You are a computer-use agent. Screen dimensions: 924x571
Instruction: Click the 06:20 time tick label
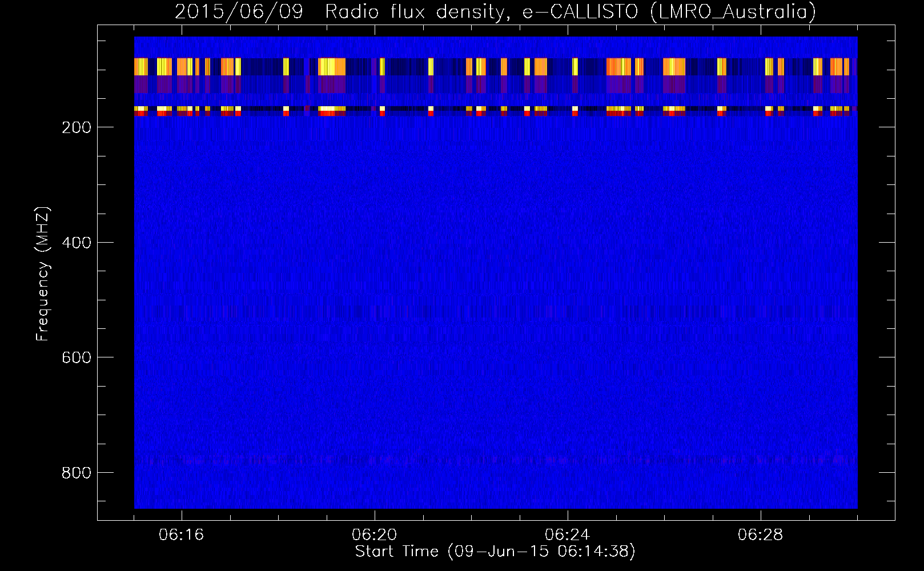[375, 535]
